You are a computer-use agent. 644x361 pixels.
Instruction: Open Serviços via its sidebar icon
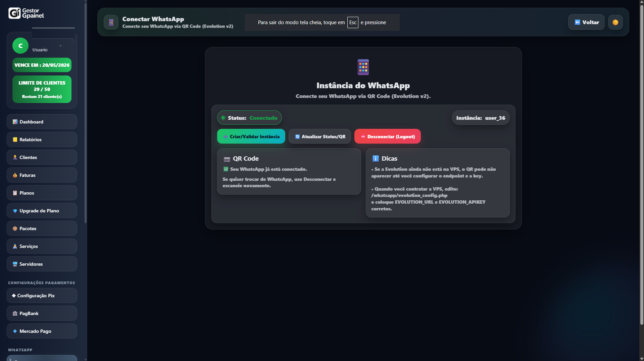(x=15, y=246)
